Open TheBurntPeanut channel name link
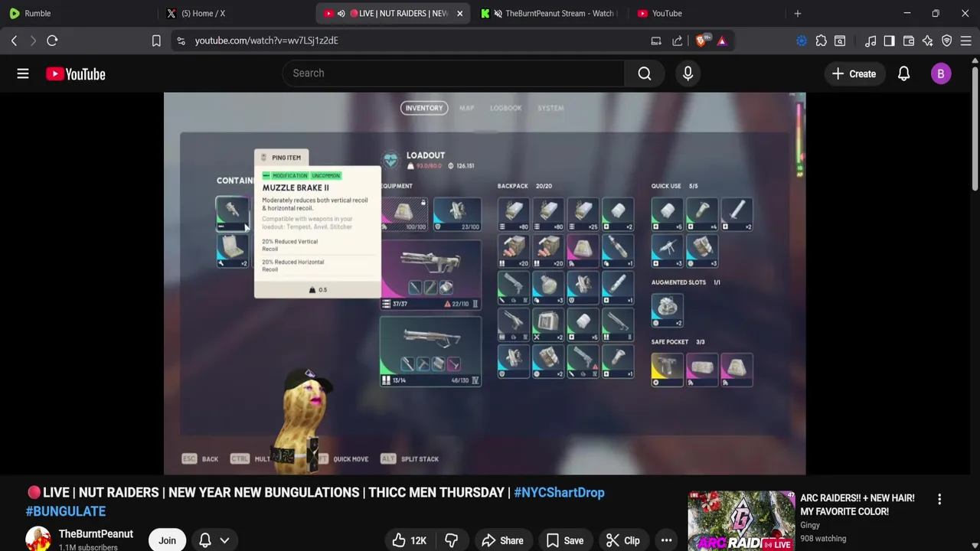Viewport: 980px width, 551px height. tap(96, 533)
